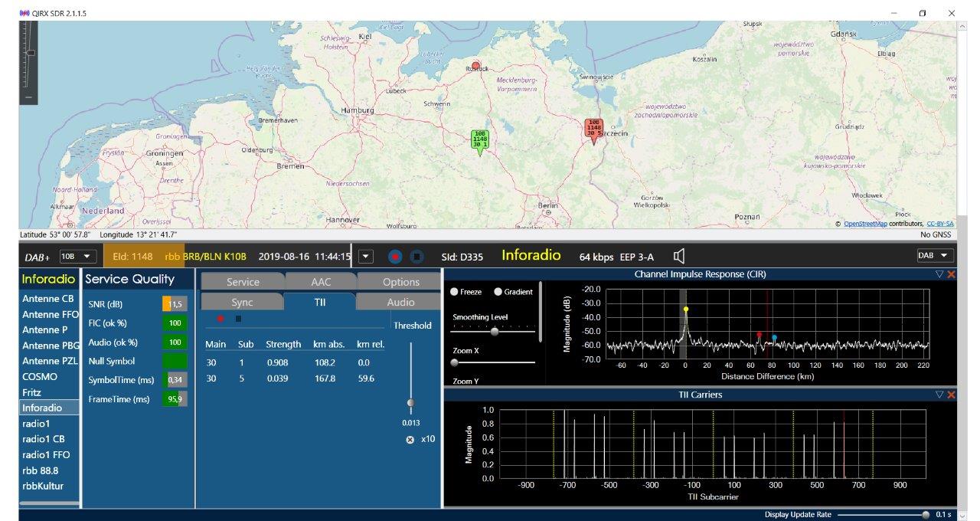Open the Sync tab

point(242,302)
